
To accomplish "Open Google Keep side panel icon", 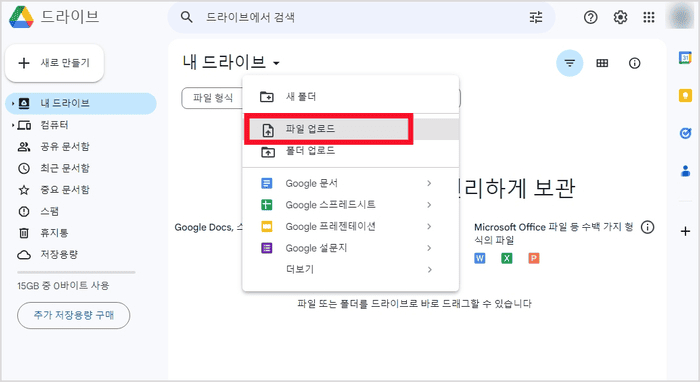I will pyautogui.click(x=685, y=95).
